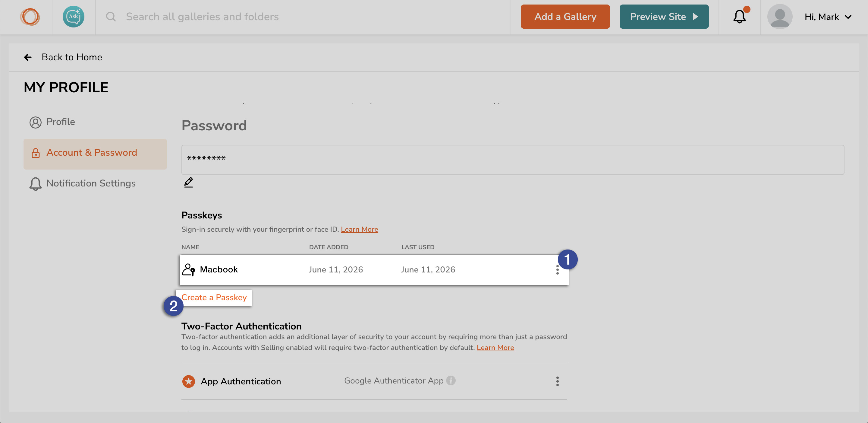Click the DATE ADDED column header
Image resolution: width=868 pixels, height=423 pixels.
[x=329, y=247]
